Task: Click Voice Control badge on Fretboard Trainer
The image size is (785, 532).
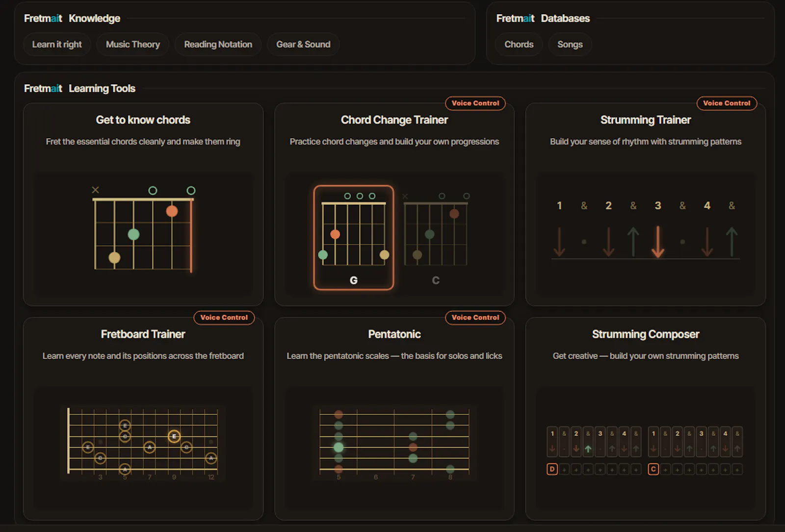Action: click(224, 318)
